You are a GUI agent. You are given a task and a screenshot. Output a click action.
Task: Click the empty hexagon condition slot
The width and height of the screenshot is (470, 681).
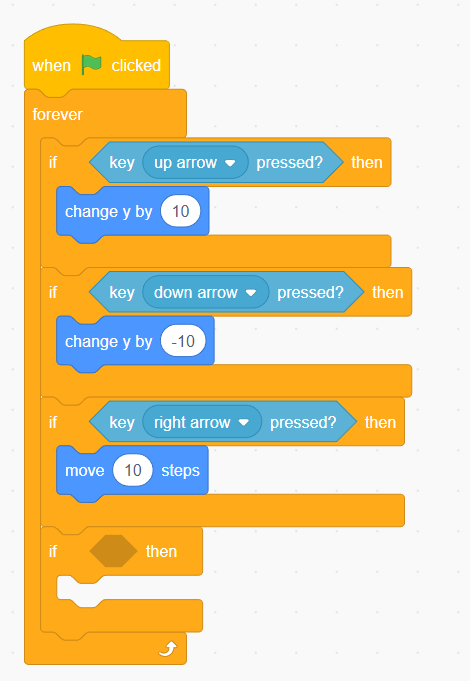coord(113,551)
